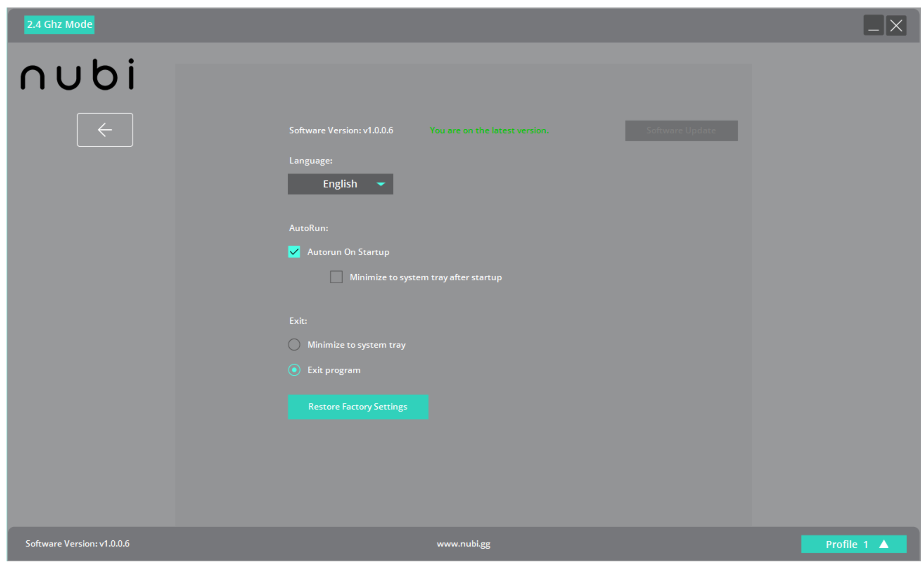This screenshot has height=567, width=924.
Task: Click the Software Update button
Action: [681, 131]
